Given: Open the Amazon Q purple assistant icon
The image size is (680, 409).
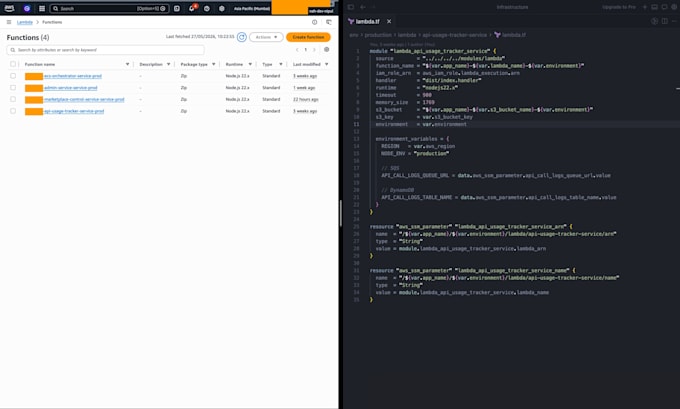Looking at the screenshot, I should pos(27,8).
